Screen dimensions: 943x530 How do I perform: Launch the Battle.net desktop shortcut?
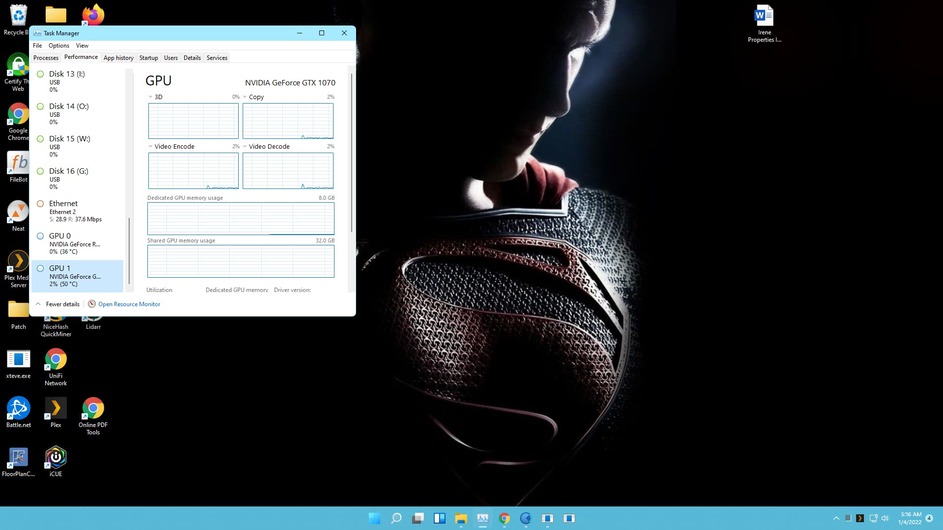coord(18,413)
